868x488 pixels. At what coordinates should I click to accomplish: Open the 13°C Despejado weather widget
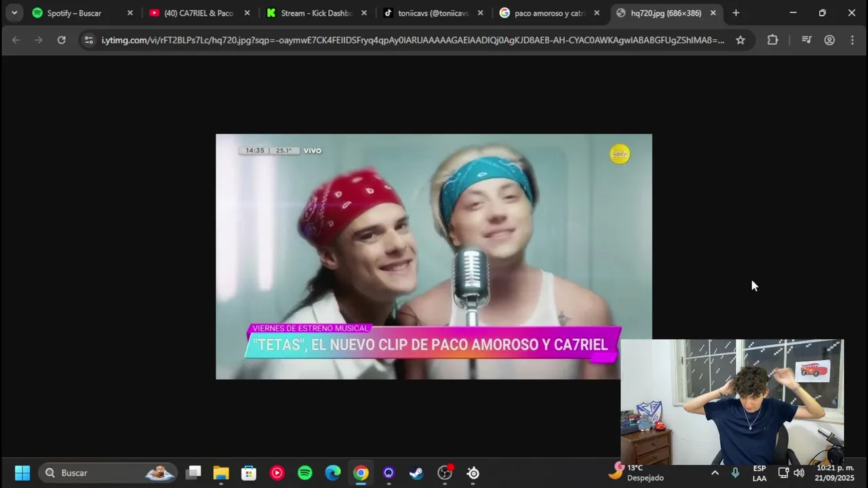(x=637, y=472)
